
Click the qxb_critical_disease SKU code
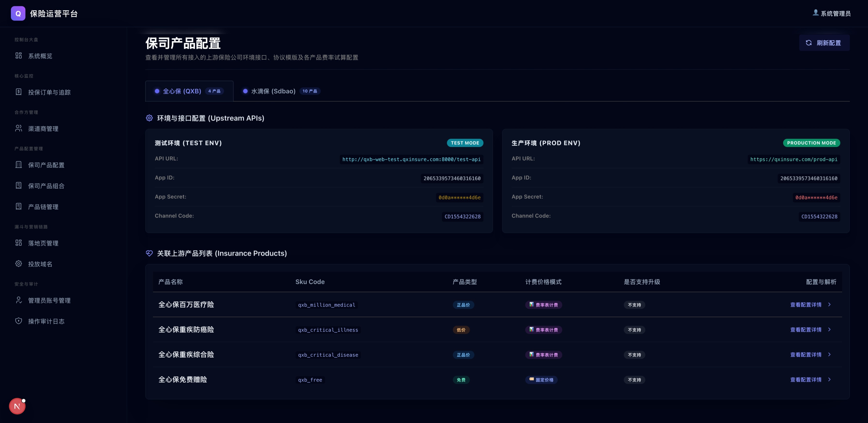tap(328, 355)
